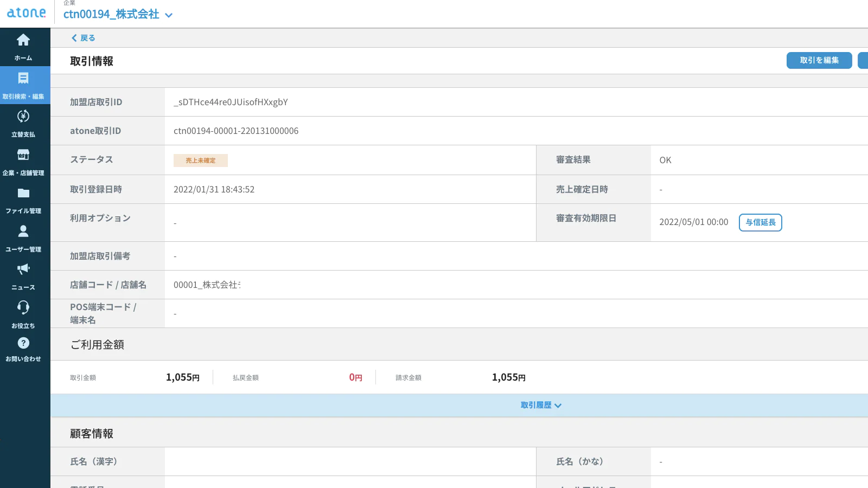
Task: Open the 企業・店舗管理 store icon
Action: 23,155
